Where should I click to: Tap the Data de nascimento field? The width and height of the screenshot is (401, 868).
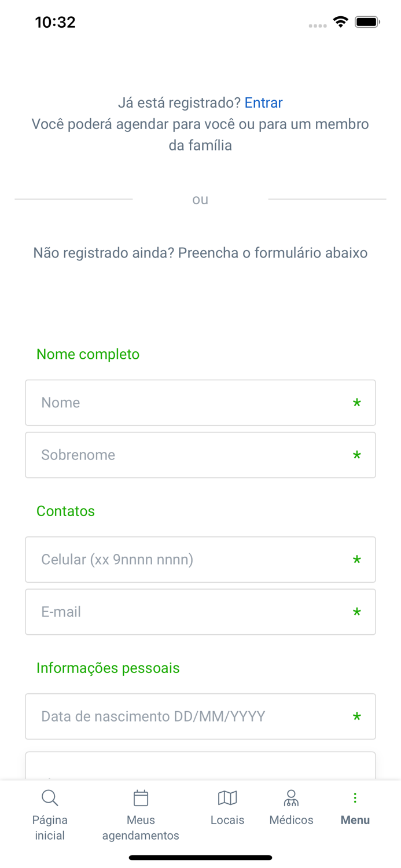click(200, 716)
